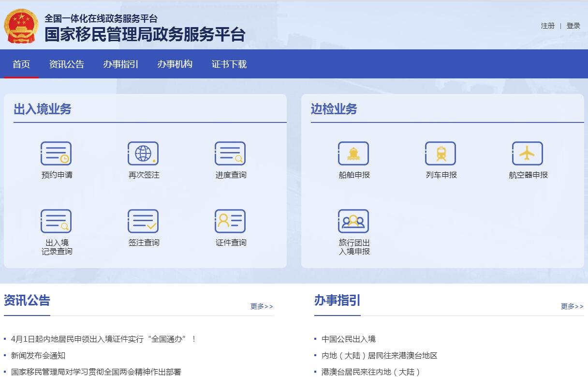Screen dimensions: 588x377
Task: Open the 资讯公告 navigation tab
Action: [67, 64]
